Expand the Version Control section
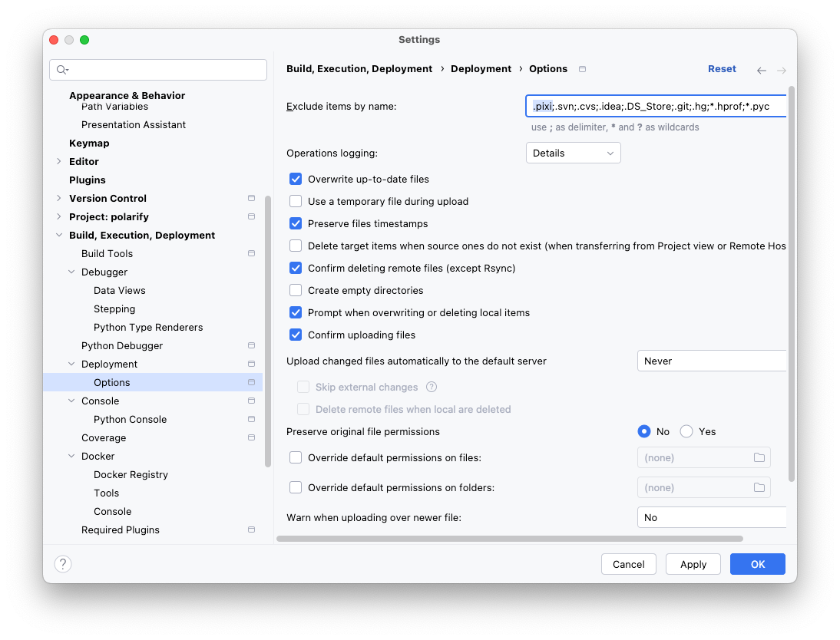The height and width of the screenshot is (640, 840). pos(59,198)
